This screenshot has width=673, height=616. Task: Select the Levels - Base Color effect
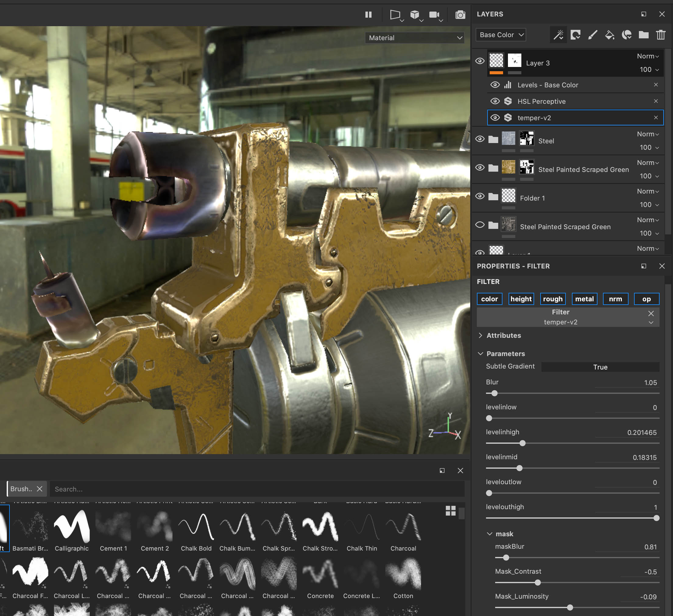coord(548,85)
